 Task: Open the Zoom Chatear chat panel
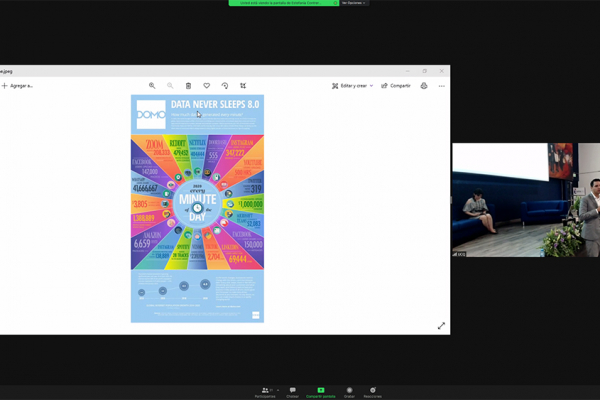pyautogui.click(x=292, y=392)
